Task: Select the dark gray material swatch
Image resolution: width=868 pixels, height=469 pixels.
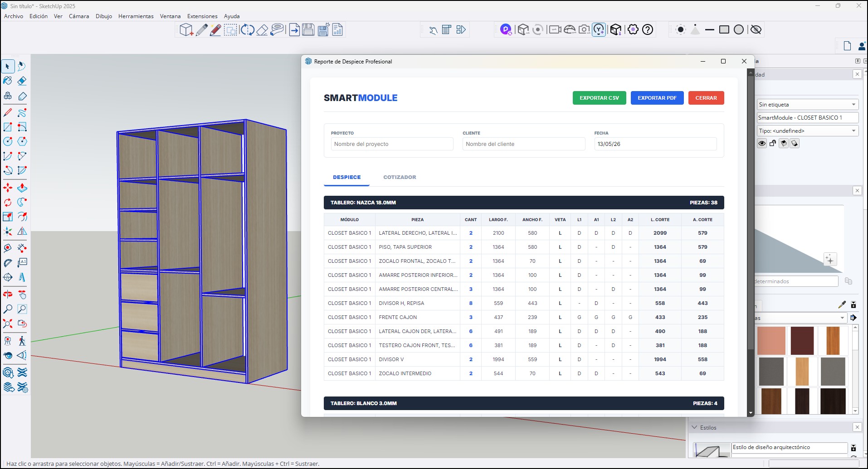Action: click(x=771, y=371)
